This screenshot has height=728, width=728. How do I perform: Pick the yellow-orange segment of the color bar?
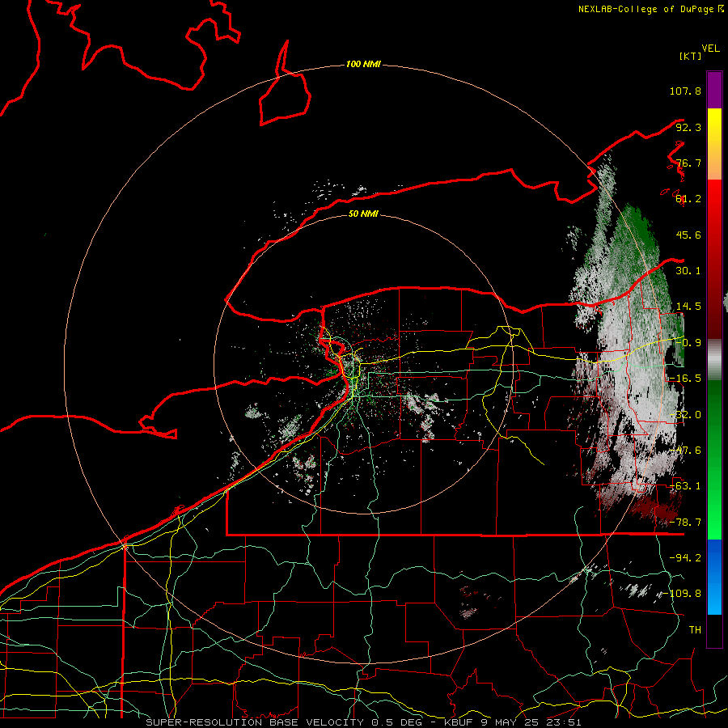pyautogui.click(x=714, y=144)
